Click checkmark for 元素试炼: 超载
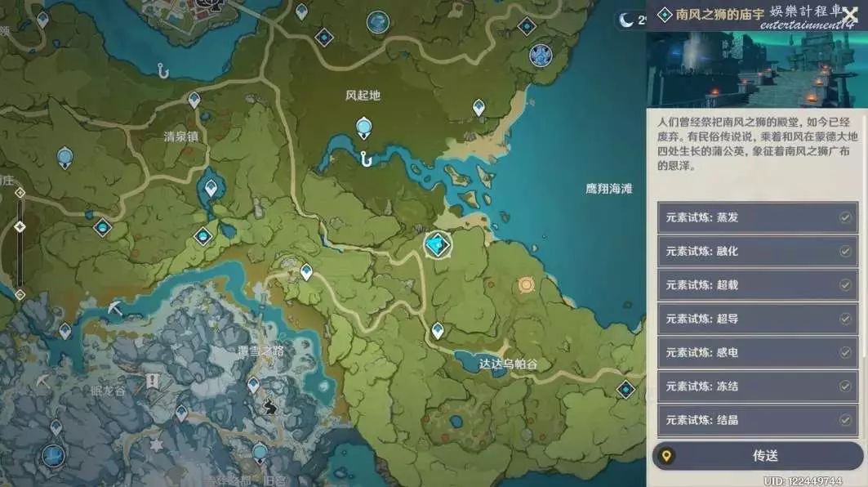 (x=845, y=285)
